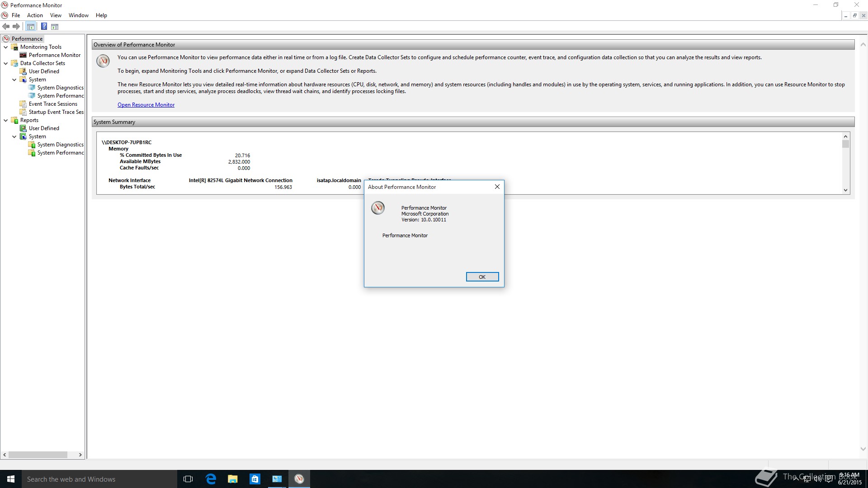
Task: Click the gauge icon in the Overview panel
Action: [103, 61]
